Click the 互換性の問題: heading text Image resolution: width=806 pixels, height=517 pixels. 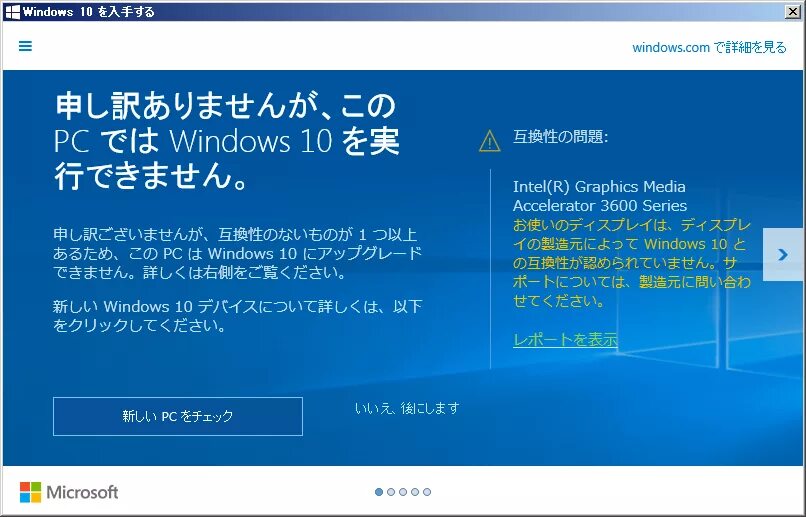coord(560,137)
